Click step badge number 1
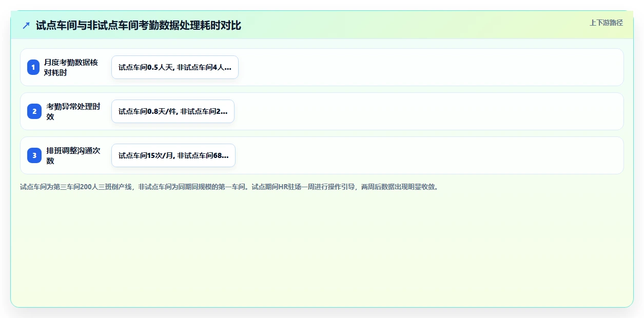The image size is (644, 318). [x=33, y=67]
